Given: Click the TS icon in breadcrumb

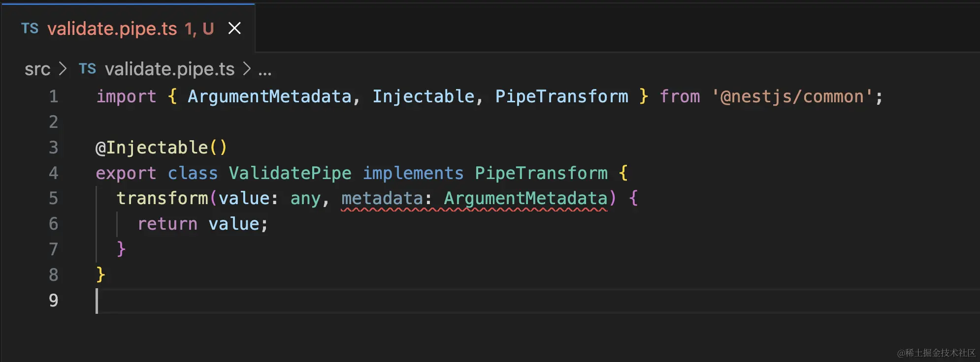Looking at the screenshot, I should [88, 69].
